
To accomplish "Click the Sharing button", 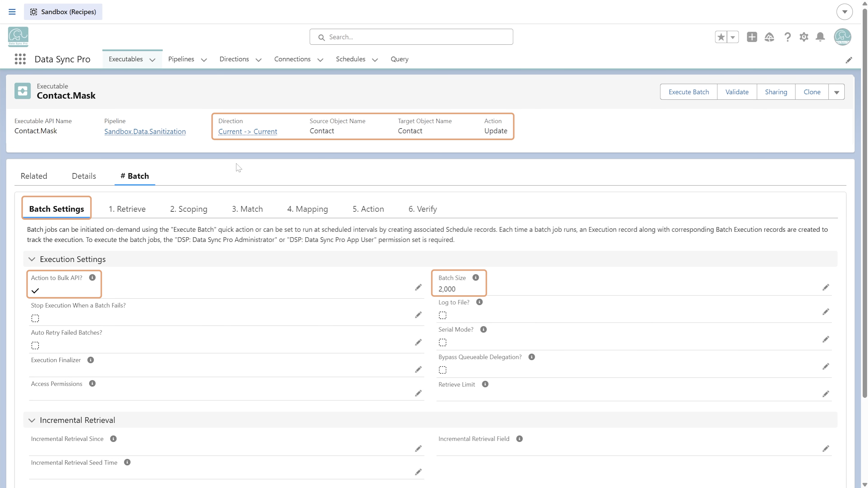I will point(776,92).
